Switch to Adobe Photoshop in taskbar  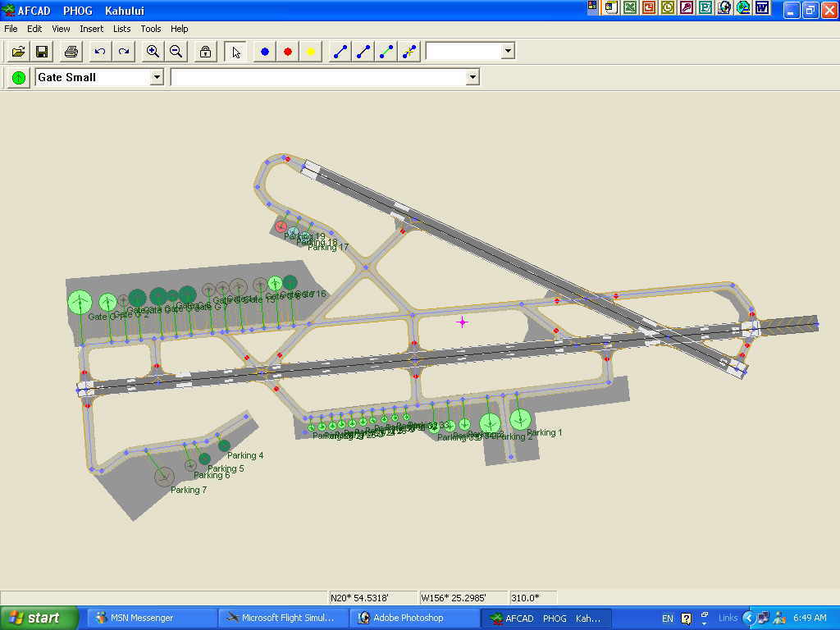coord(414,618)
